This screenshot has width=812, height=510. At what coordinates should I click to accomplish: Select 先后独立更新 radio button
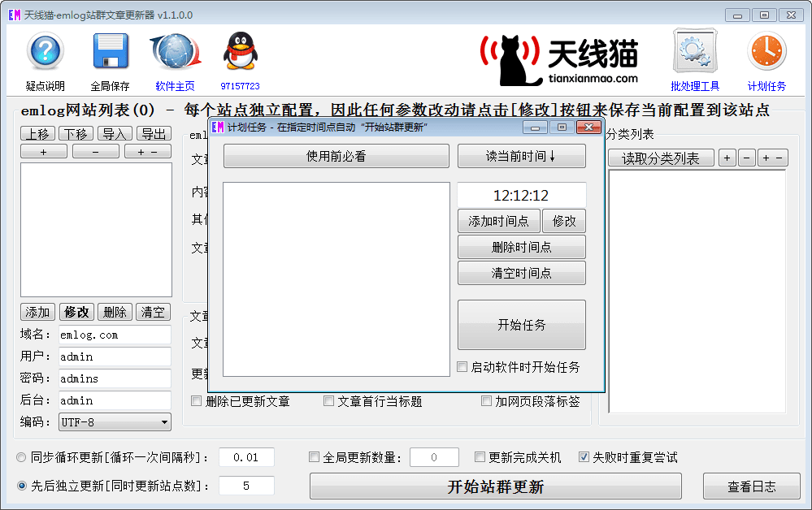pos(22,486)
